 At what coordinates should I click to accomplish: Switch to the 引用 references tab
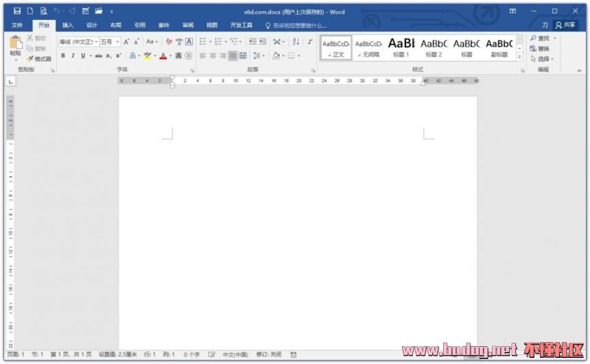click(x=139, y=25)
